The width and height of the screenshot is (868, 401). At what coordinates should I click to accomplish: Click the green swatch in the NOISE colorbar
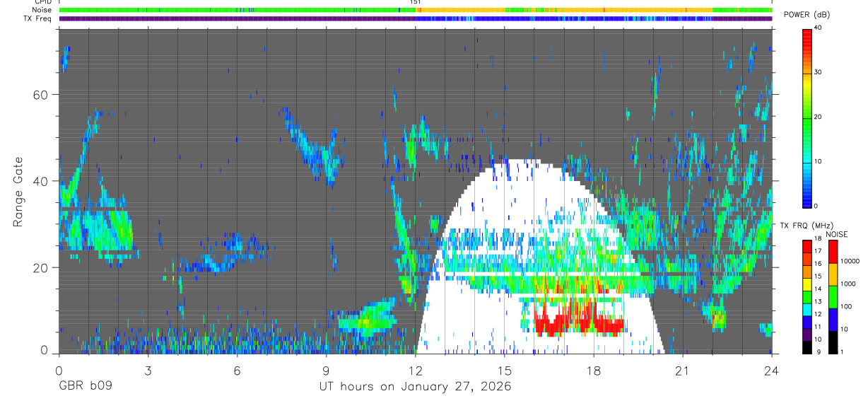pyautogui.click(x=832, y=296)
